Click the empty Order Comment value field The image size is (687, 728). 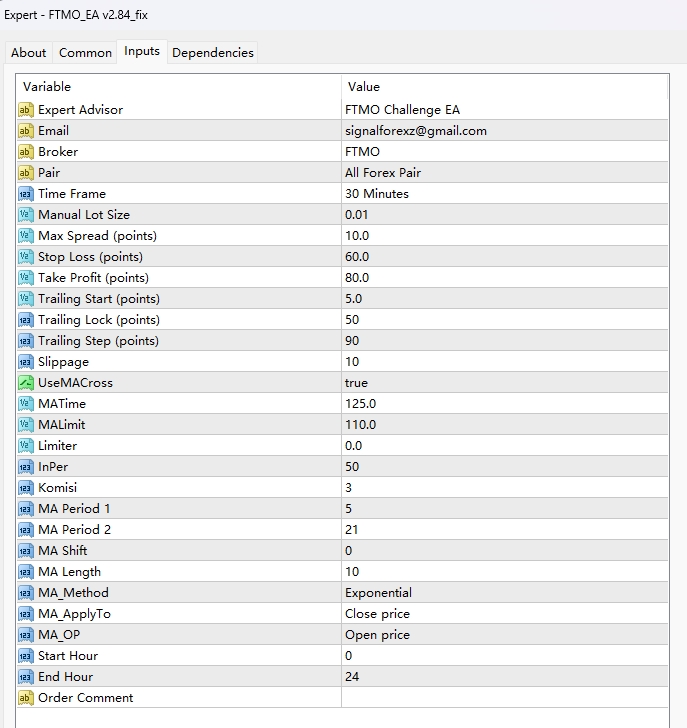click(505, 698)
